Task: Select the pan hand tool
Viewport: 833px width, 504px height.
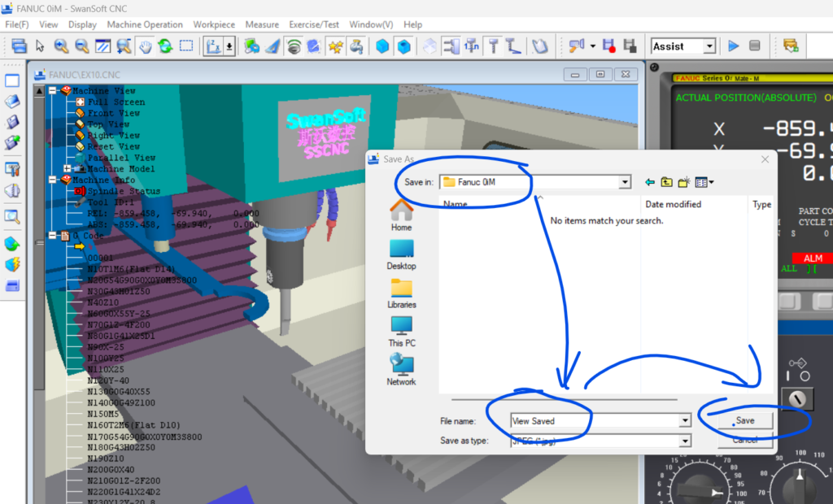Action: coord(146,46)
